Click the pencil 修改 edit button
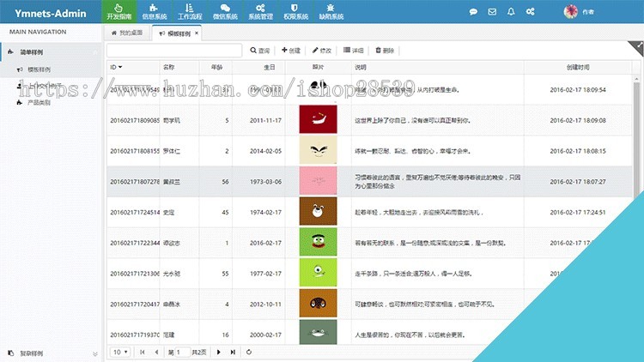The height and width of the screenshot is (362, 644). (x=322, y=51)
